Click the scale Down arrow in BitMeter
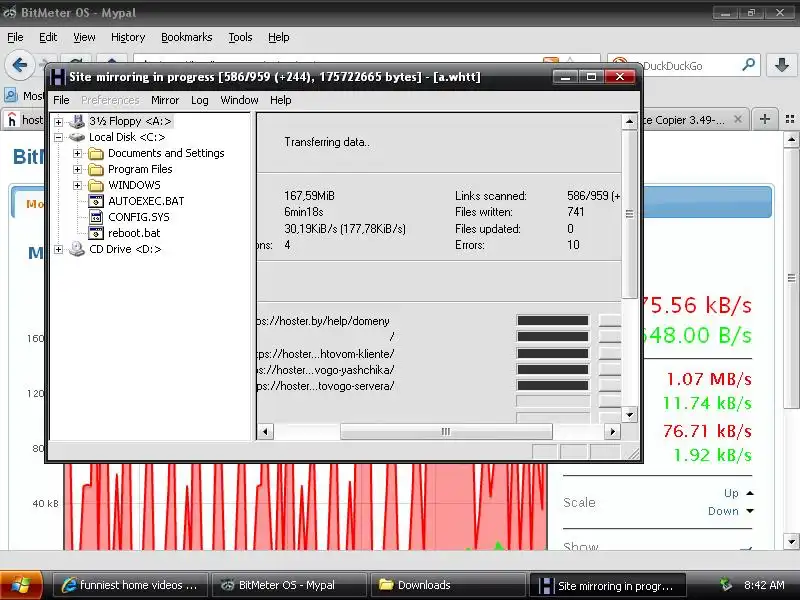 coord(749,511)
